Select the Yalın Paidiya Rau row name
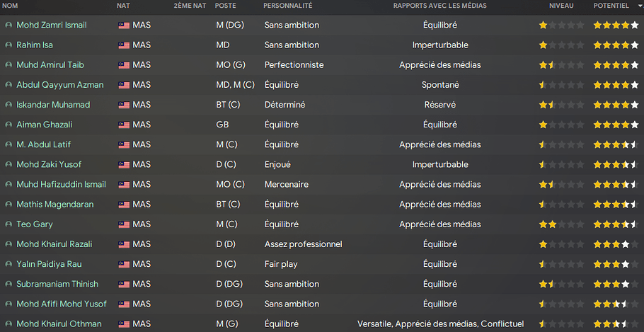The image size is (644, 332). pyautogui.click(x=49, y=264)
